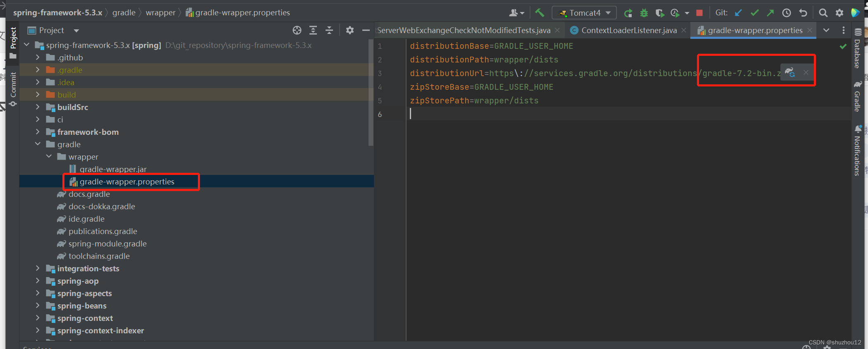Collapse the wrapper folder

coord(49,156)
